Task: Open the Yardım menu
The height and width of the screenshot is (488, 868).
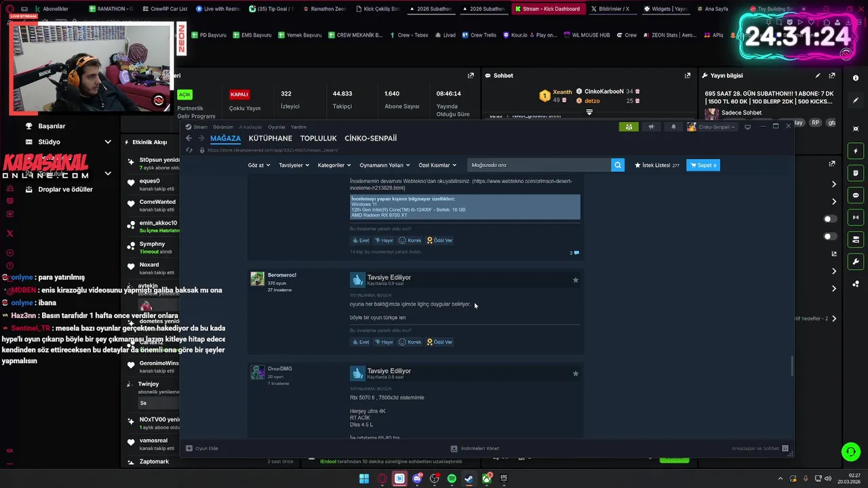Action: pos(298,127)
